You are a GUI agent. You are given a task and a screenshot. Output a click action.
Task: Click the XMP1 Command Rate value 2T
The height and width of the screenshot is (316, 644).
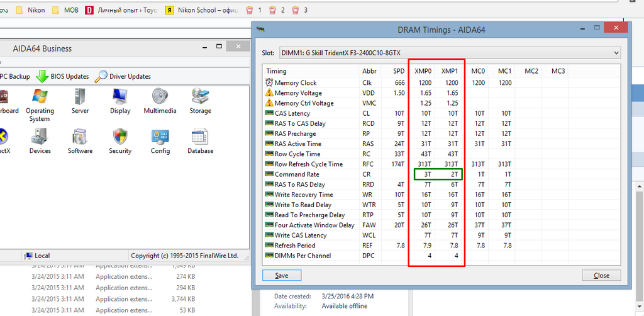[x=454, y=174]
